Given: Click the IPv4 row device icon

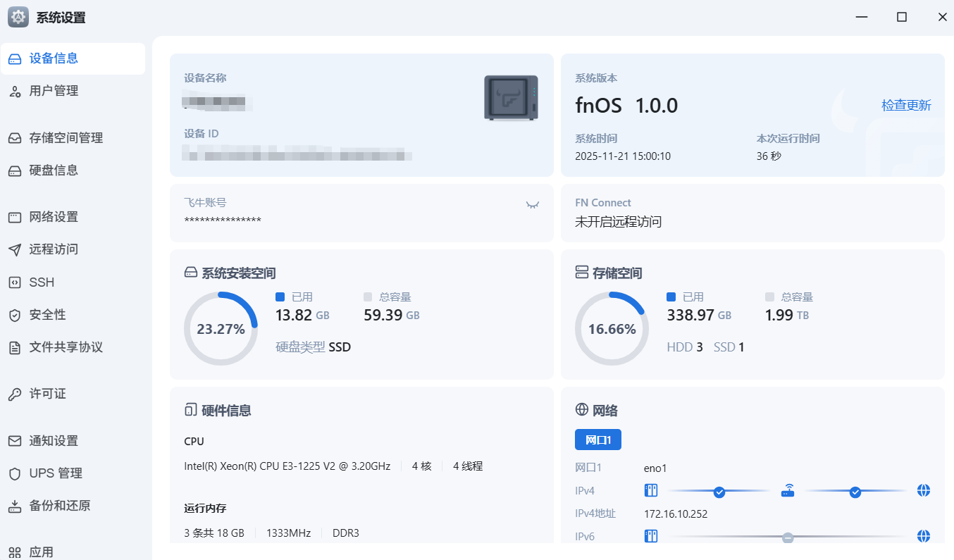Looking at the screenshot, I should [651, 490].
